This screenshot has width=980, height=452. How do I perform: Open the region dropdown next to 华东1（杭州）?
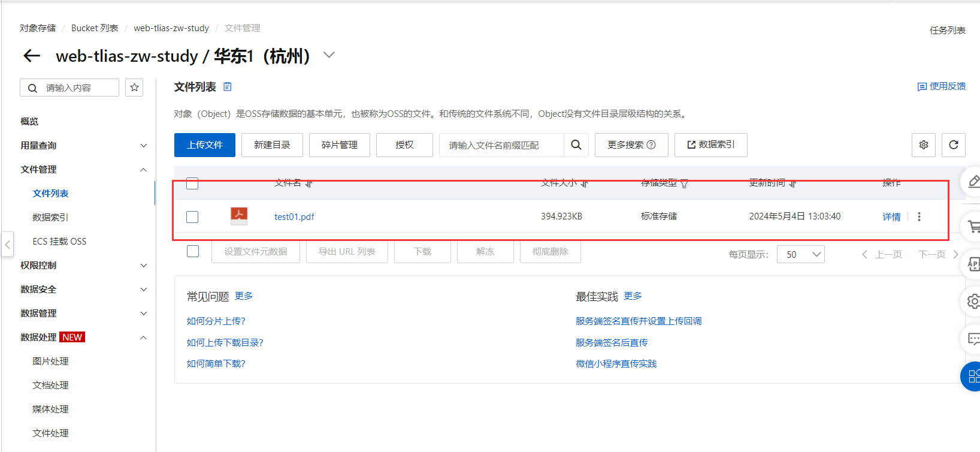point(329,55)
